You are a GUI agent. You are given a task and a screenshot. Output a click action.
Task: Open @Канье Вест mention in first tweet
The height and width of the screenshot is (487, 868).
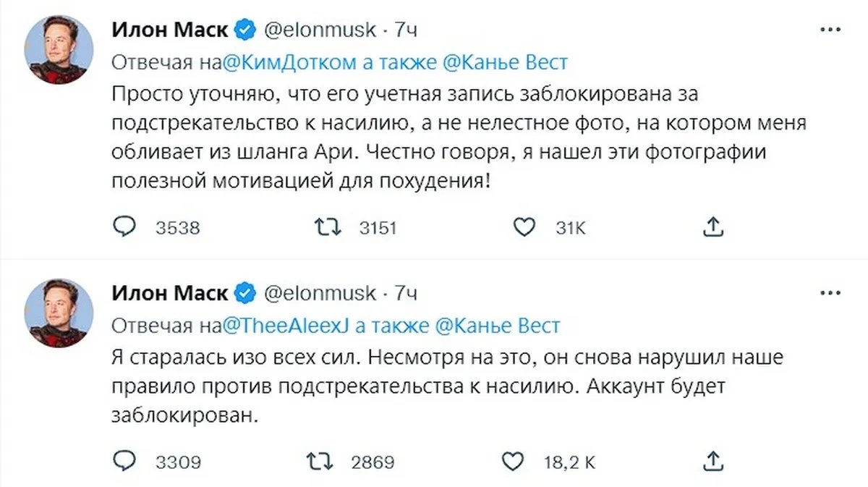coord(503,62)
